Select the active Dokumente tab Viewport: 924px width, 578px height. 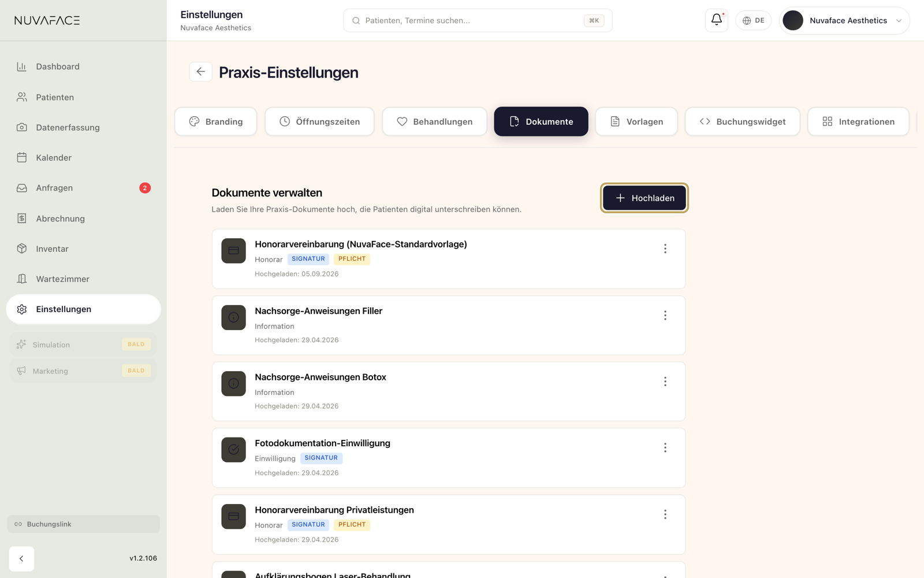point(541,121)
